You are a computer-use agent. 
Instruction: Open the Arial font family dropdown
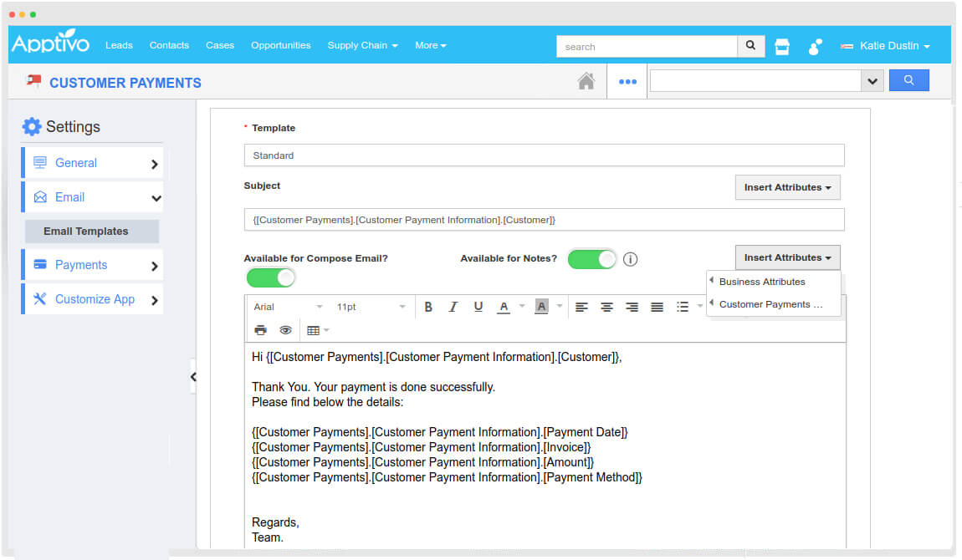(x=288, y=307)
